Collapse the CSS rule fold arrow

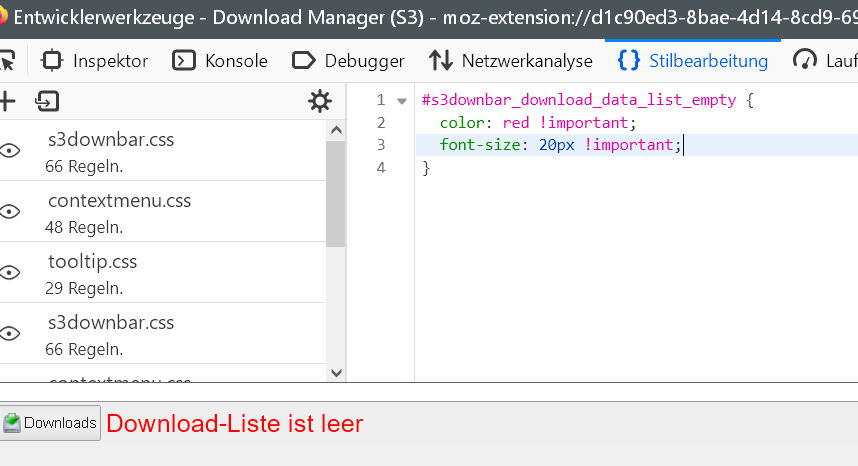[x=402, y=101]
